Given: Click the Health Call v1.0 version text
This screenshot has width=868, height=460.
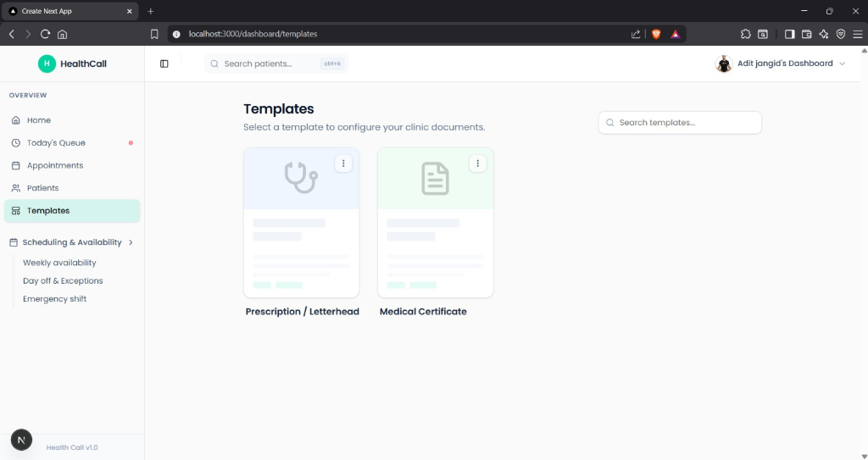Looking at the screenshot, I should click(x=72, y=447).
